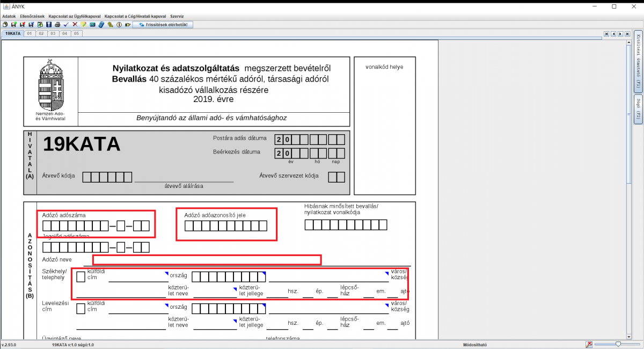This screenshot has height=349, width=644.
Task: Click the blue card toolbar icon
Action: (x=92, y=25)
